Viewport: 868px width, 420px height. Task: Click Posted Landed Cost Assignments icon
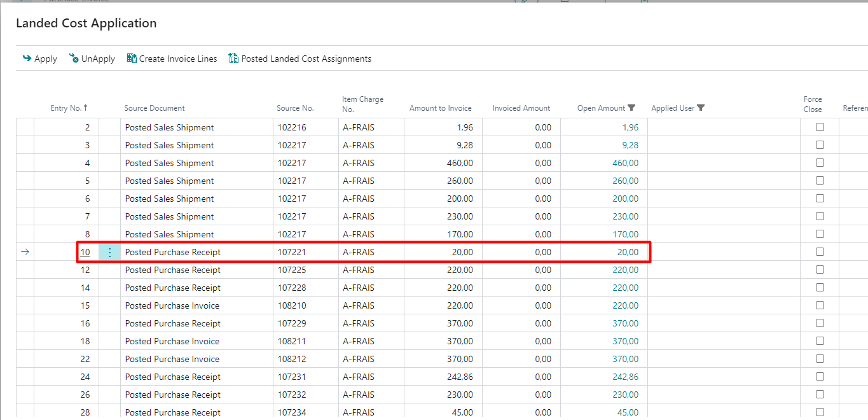(233, 59)
